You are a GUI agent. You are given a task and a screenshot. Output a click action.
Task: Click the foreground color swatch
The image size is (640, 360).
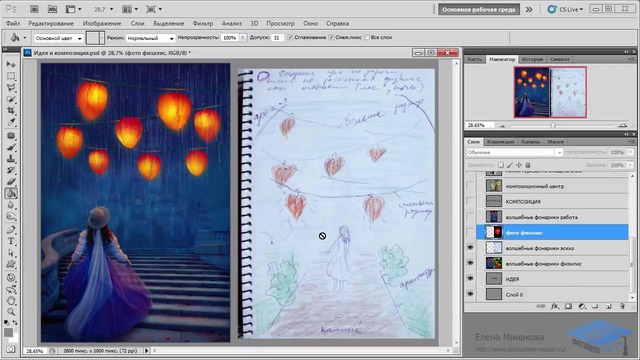click(9, 333)
